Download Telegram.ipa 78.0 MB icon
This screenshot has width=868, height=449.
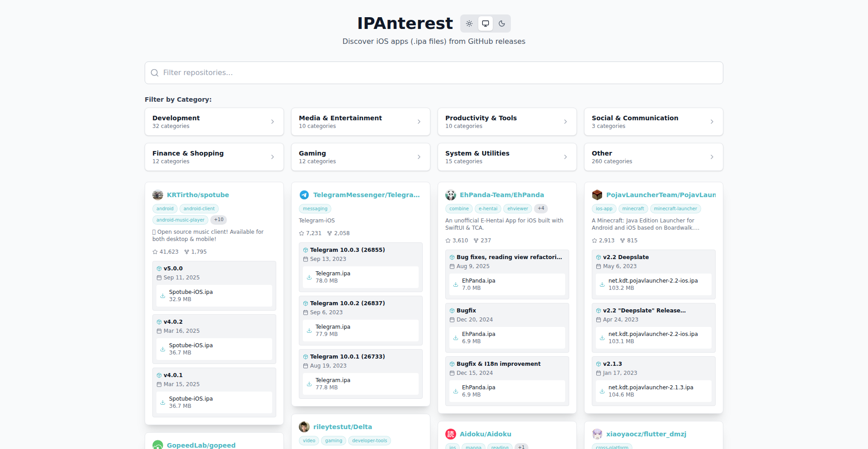pos(309,277)
